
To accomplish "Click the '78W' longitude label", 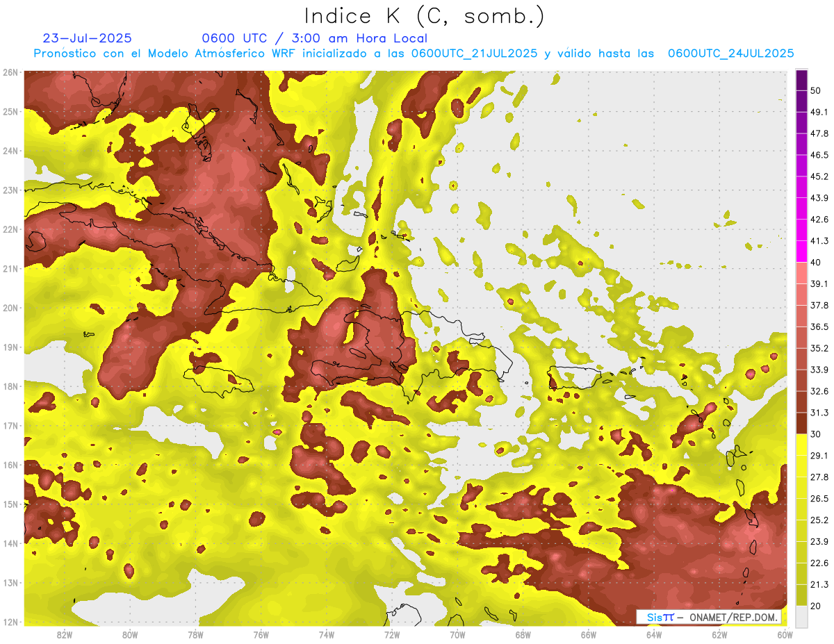I will [x=195, y=635].
